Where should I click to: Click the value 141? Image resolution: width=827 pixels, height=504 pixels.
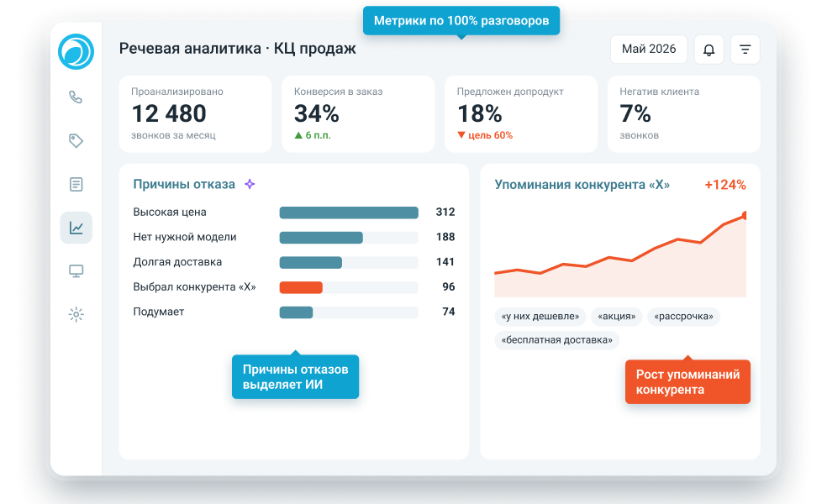(x=445, y=261)
